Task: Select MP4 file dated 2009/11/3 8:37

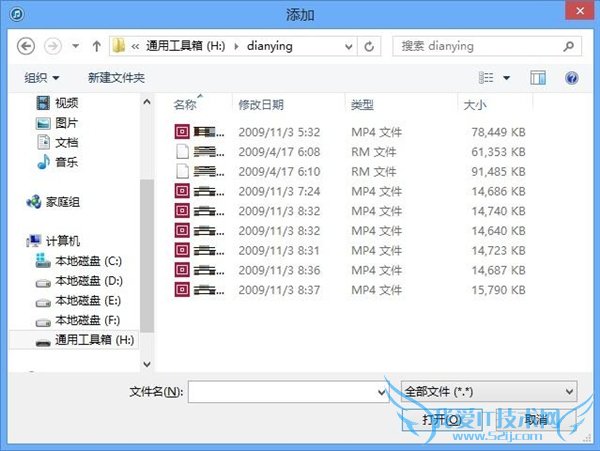Action: [x=350, y=290]
